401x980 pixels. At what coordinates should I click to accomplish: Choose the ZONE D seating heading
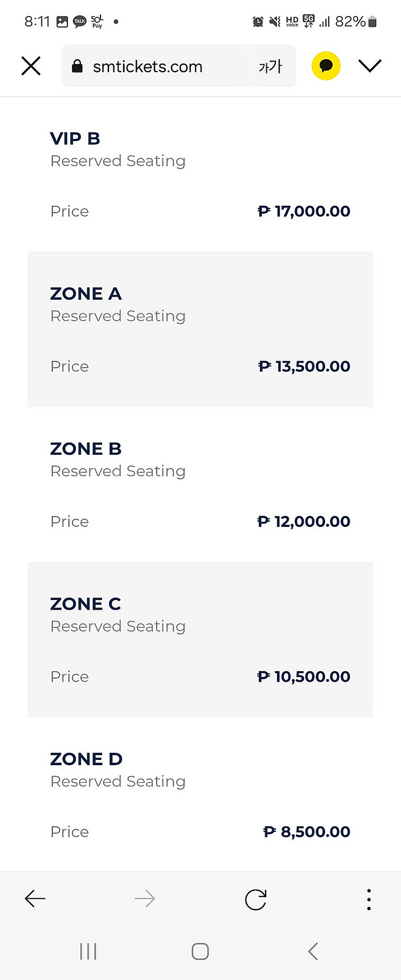[86, 759]
